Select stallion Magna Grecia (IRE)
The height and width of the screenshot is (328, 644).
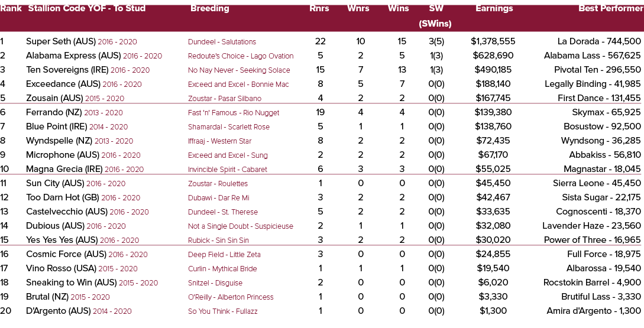pyautogui.click(x=64, y=169)
